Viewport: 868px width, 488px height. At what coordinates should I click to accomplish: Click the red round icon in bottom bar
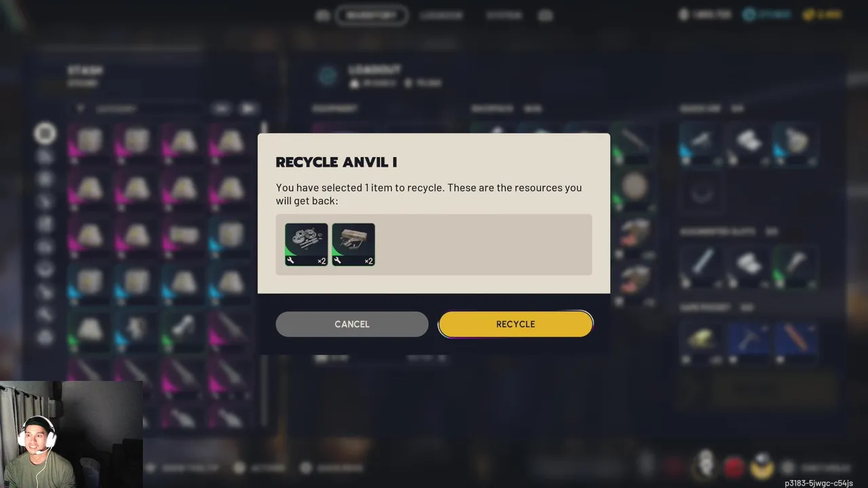[x=734, y=467]
